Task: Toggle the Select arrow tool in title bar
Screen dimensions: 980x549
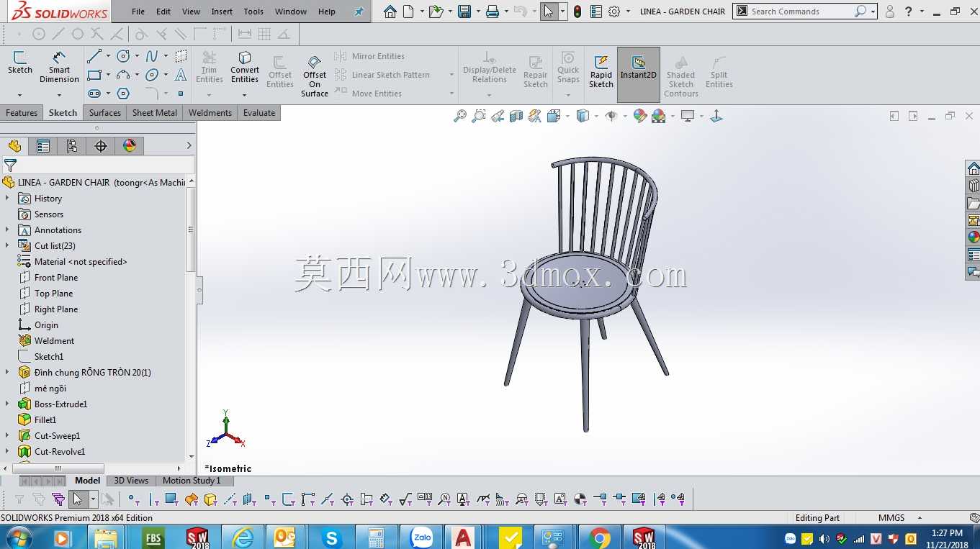Action: (x=549, y=12)
